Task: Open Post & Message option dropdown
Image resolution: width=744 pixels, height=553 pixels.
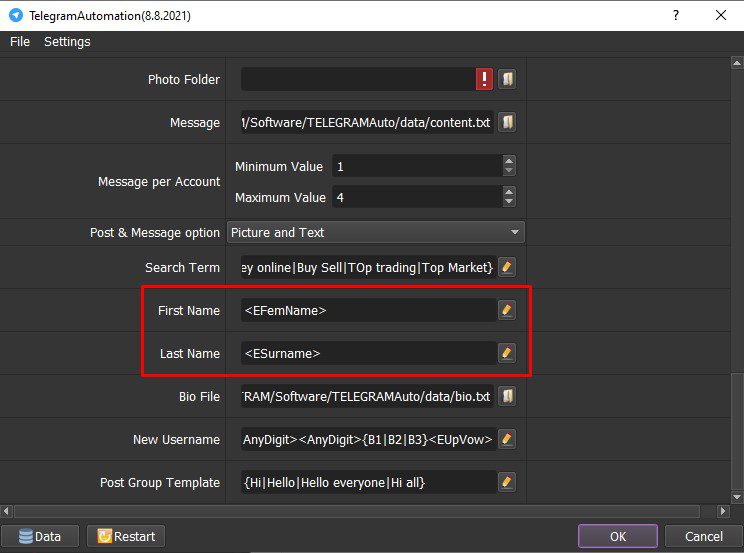Action: [x=376, y=232]
